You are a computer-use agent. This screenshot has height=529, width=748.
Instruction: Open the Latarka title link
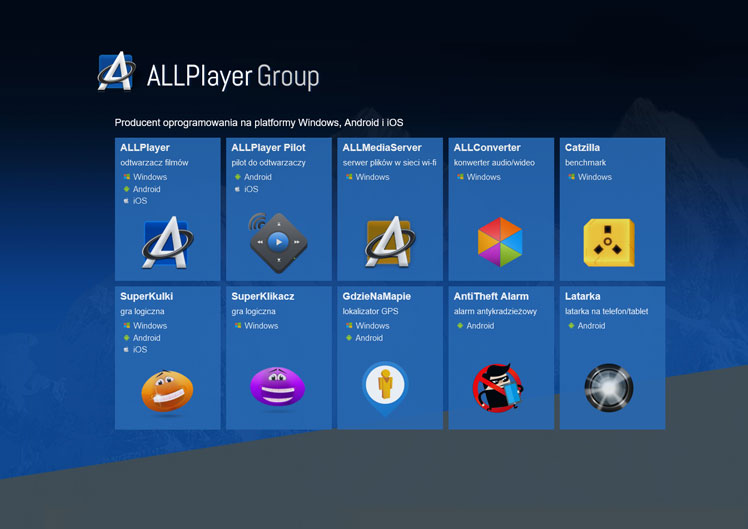click(582, 296)
